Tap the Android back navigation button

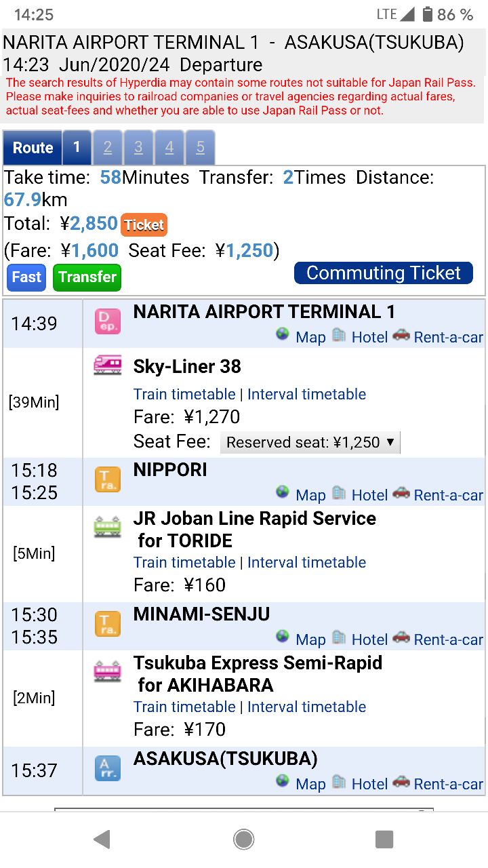[x=102, y=840]
